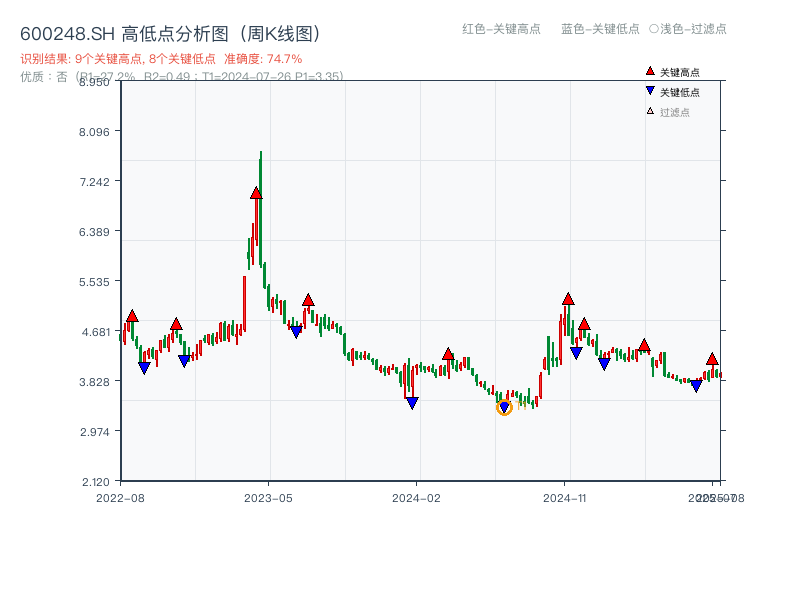800x600 pixels.
Task: Click the rightmost red high-point marker
Action: (x=712, y=357)
